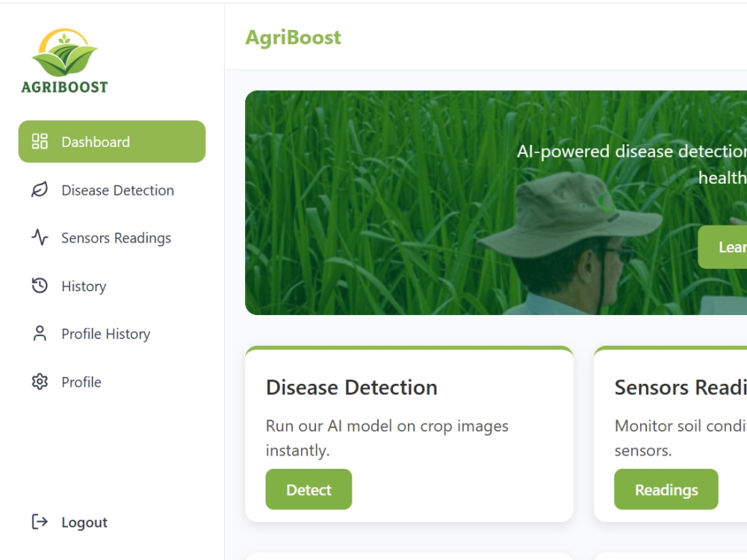747x560 pixels.
Task: Click the farmer banner image
Action: 496,202
